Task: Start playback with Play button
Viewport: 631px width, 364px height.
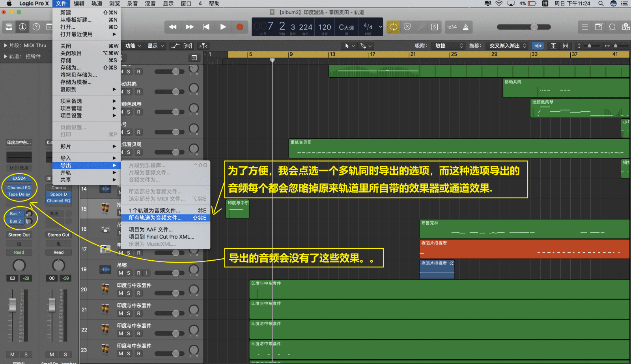Action: [x=223, y=27]
